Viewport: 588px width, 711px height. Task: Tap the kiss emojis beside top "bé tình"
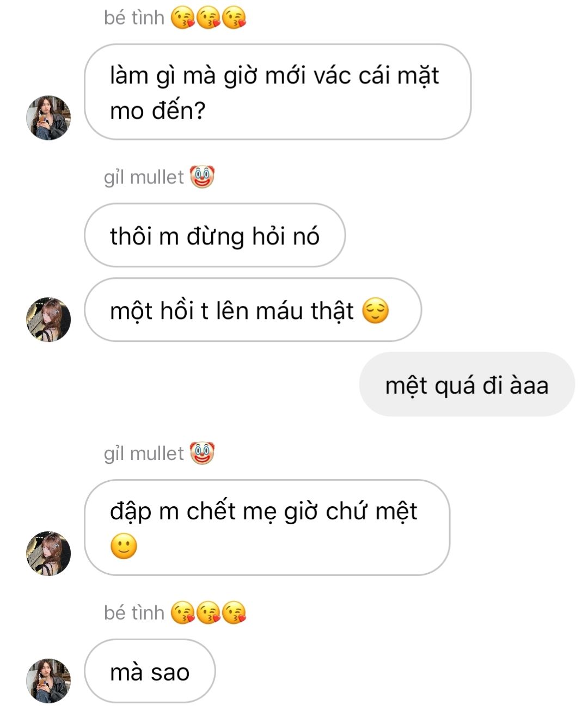[209, 18]
